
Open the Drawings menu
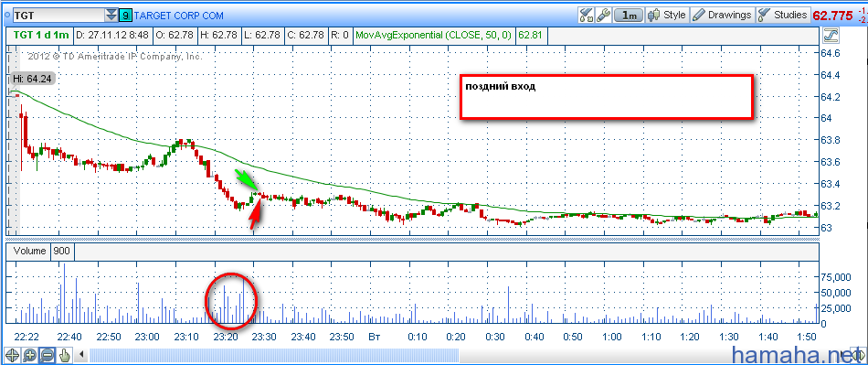tap(723, 15)
